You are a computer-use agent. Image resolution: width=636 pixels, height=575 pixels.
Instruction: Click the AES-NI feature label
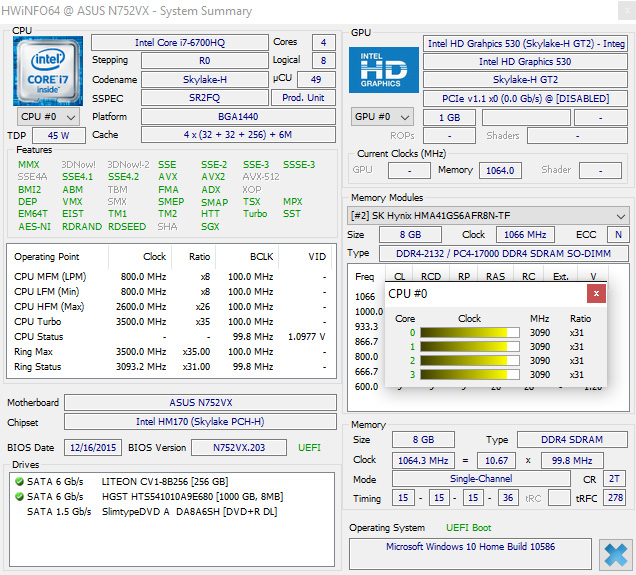tap(34, 227)
